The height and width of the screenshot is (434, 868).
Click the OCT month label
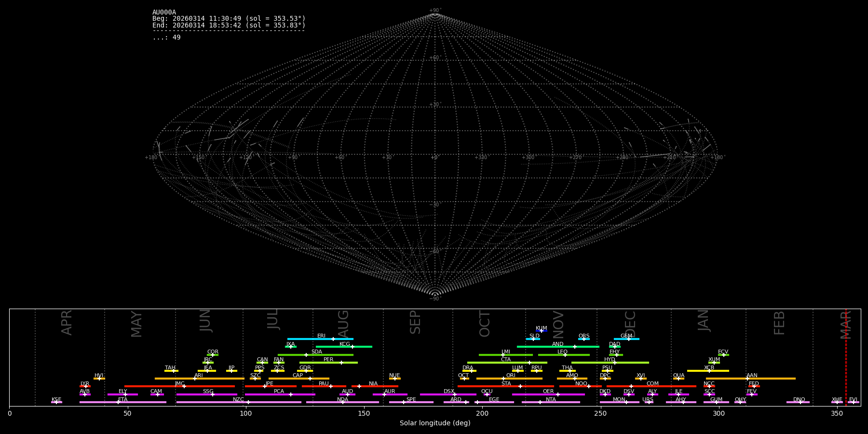coord(485,324)
